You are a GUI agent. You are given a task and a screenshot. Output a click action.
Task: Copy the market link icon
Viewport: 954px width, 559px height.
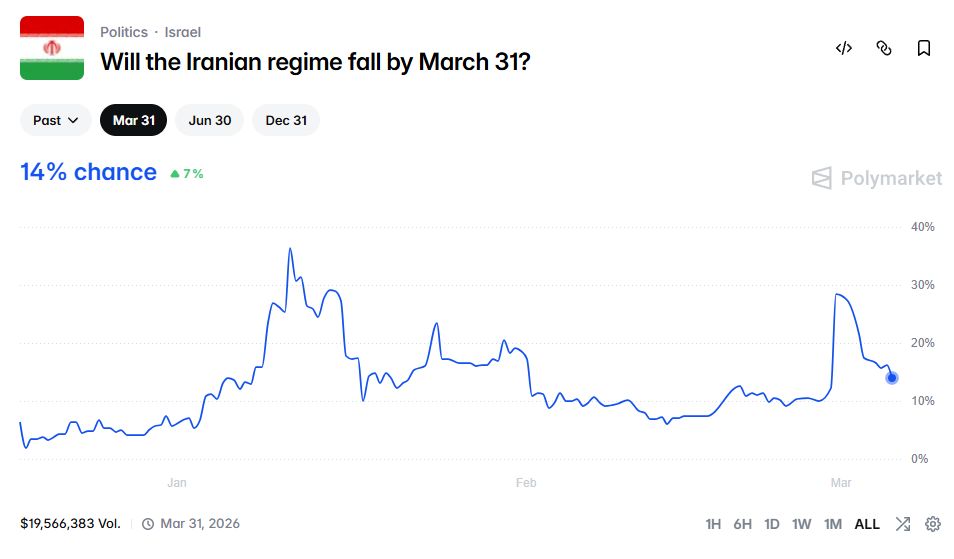(x=884, y=48)
